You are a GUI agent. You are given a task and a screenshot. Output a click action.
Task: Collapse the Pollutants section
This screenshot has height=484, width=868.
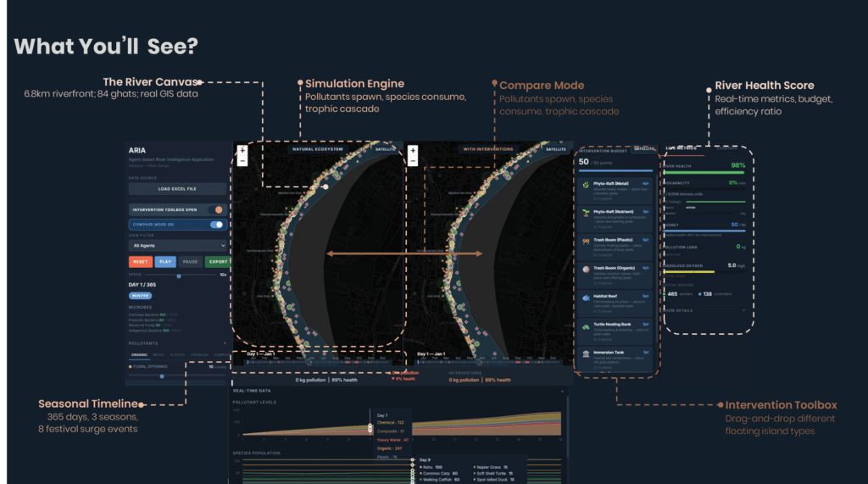[225, 343]
